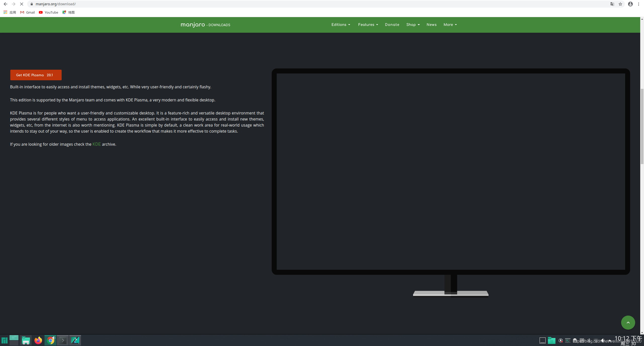The image size is (644, 346).
Task: Launch Firefox from the taskbar
Action: click(38, 340)
